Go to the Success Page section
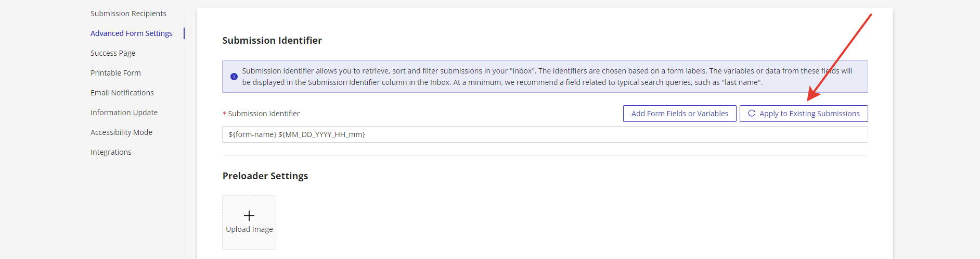This screenshot has height=259, width=980. tap(113, 53)
